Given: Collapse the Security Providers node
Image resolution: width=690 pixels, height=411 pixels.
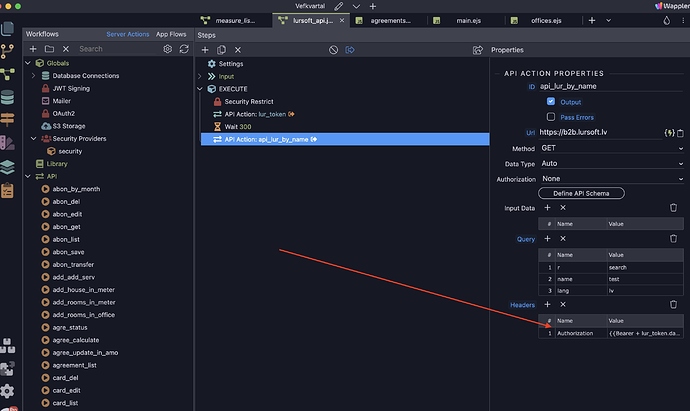Looking at the screenshot, I should pyautogui.click(x=33, y=139).
